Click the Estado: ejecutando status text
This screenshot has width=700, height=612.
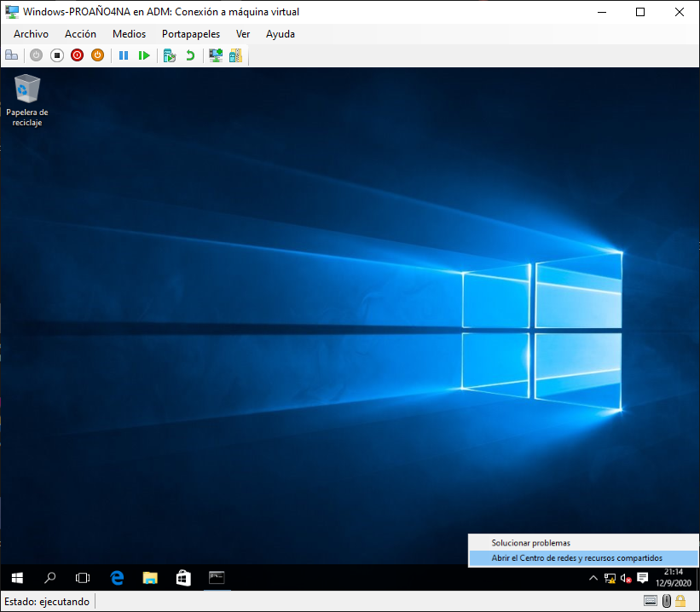click(x=47, y=601)
